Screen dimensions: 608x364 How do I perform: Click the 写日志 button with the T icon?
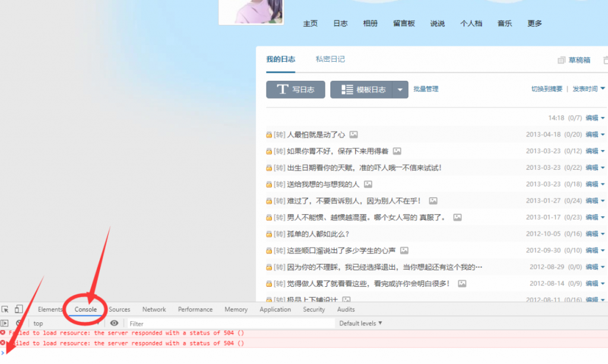295,89
